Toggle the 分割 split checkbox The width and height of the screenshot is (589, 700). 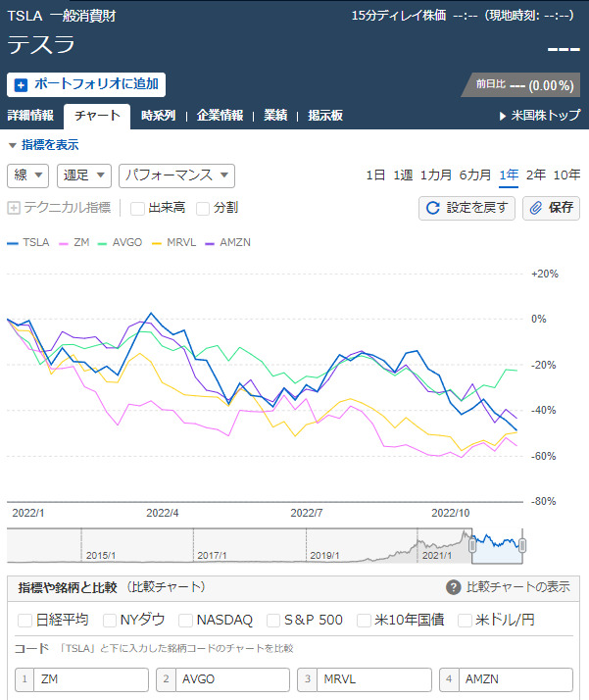pos(203,208)
